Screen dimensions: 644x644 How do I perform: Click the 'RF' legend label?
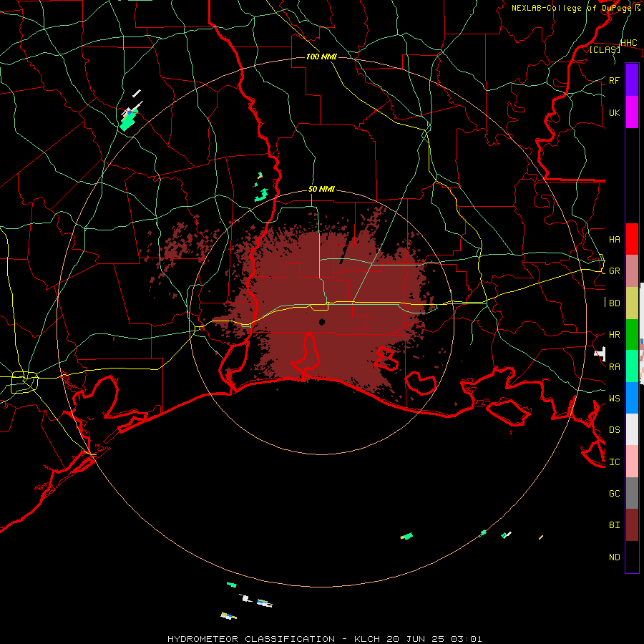tap(614, 80)
